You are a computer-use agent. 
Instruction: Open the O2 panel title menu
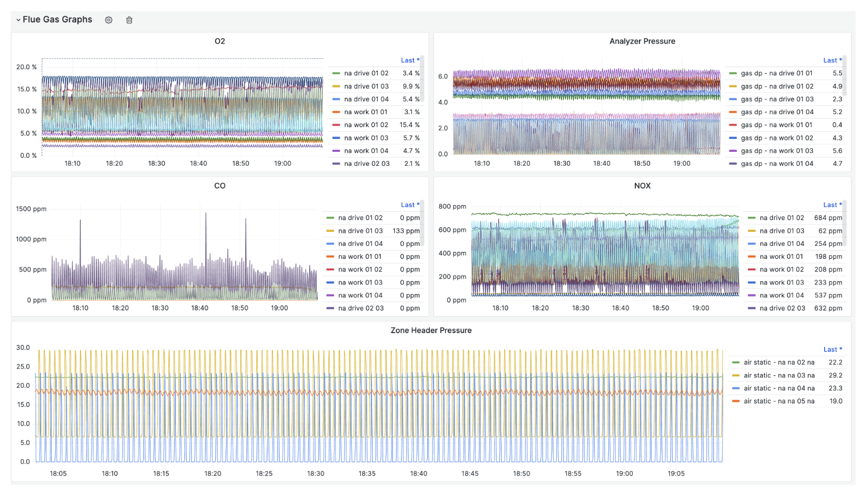coord(219,41)
